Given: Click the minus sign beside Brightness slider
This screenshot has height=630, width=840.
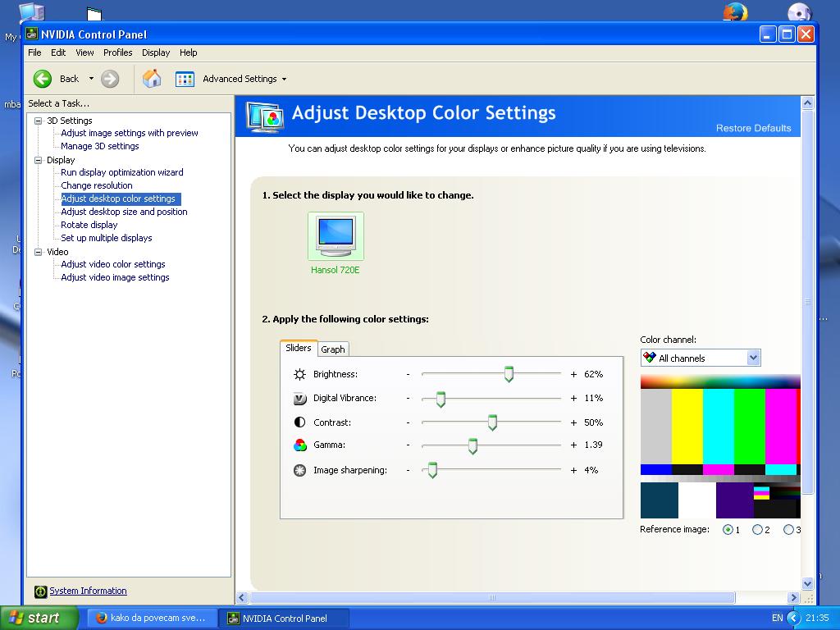Looking at the screenshot, I should (409, 374).
